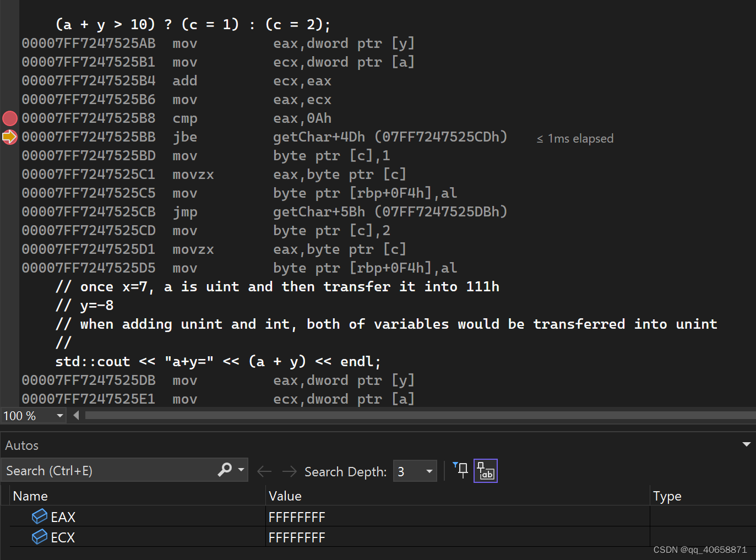Click the horizontal scrollbar track
This screenshot has height=560, width=756.
click(x=418, y=415)
